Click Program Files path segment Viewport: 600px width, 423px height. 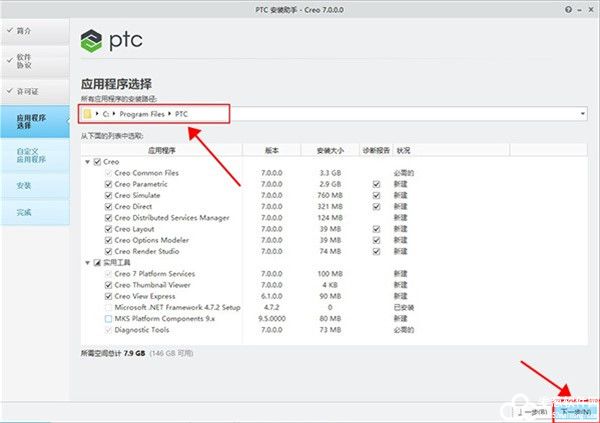142,114
